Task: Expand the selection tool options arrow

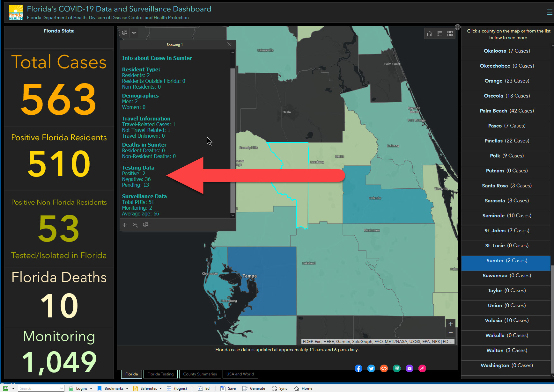Action: tap(134, 33)
